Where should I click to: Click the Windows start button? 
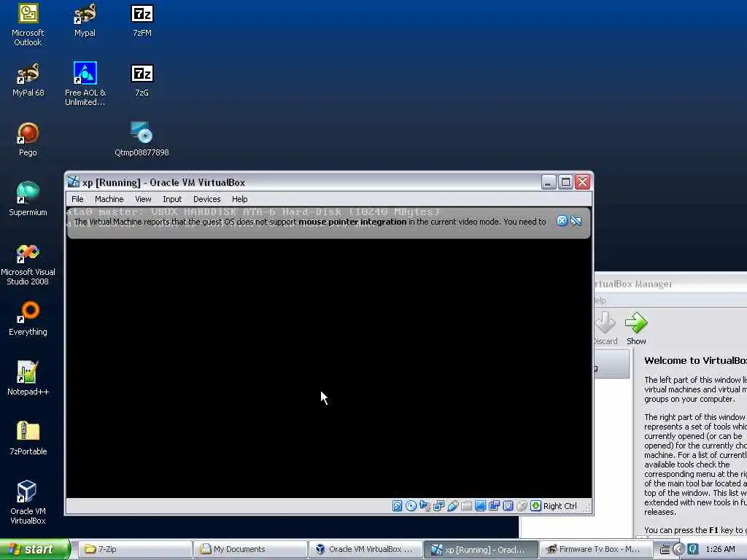click(x=35, y=549)
